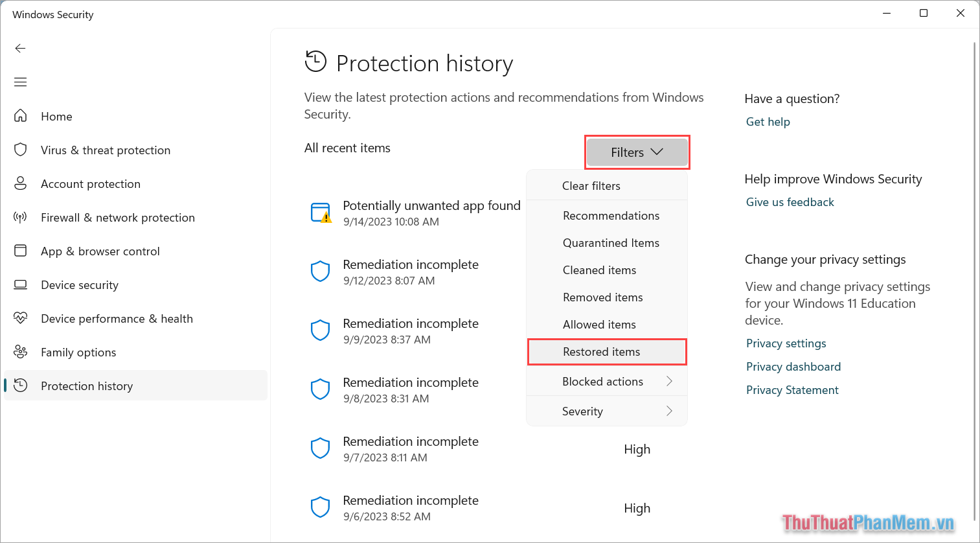The height and width of the screenshot is (543, 980).
Task: Select the Restored items filter
Action: [x=601, y=351]
